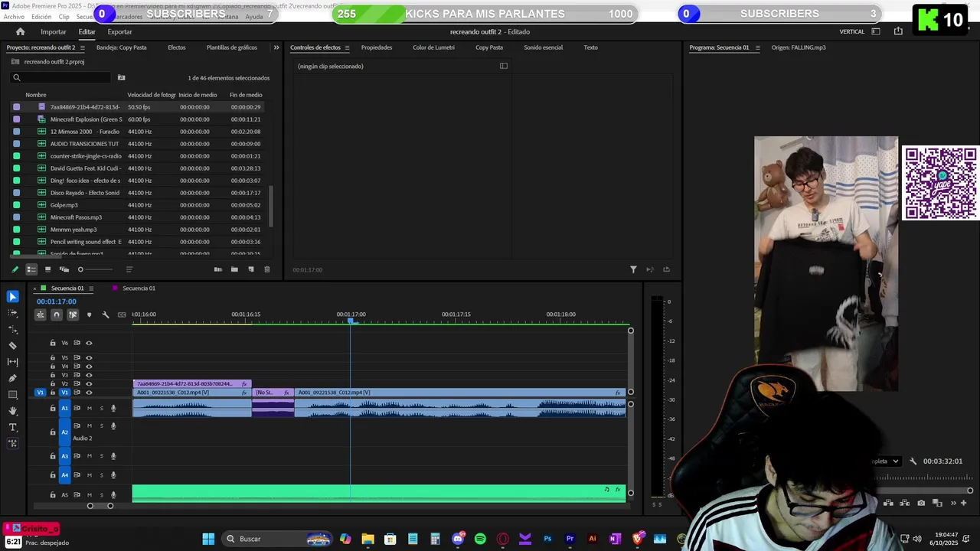Switch Project panel to freeform view
This screenshot has width=980, height=551.
[x=64, y=269]
